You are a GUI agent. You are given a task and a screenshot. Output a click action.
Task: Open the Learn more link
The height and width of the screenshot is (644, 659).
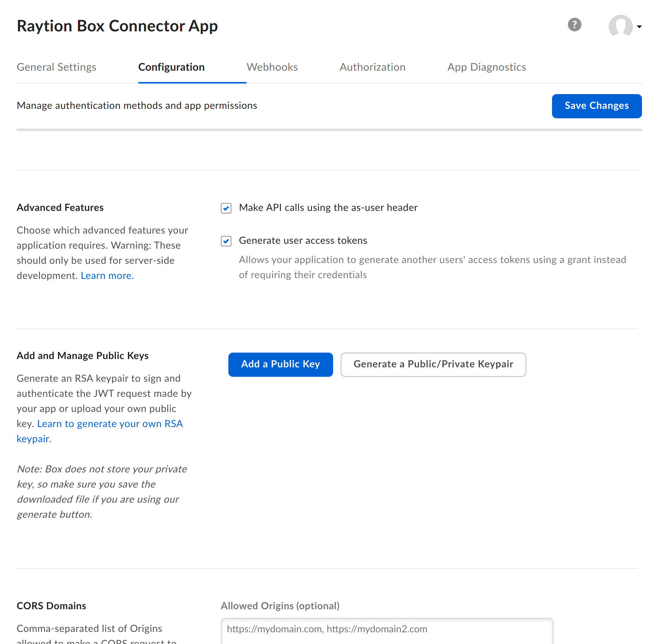107,276
